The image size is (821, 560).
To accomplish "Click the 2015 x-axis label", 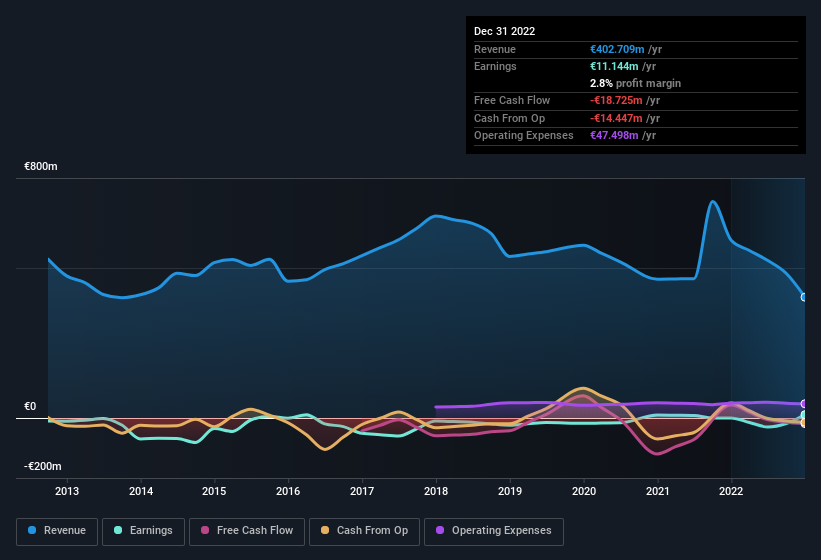I will pos(214,491).
